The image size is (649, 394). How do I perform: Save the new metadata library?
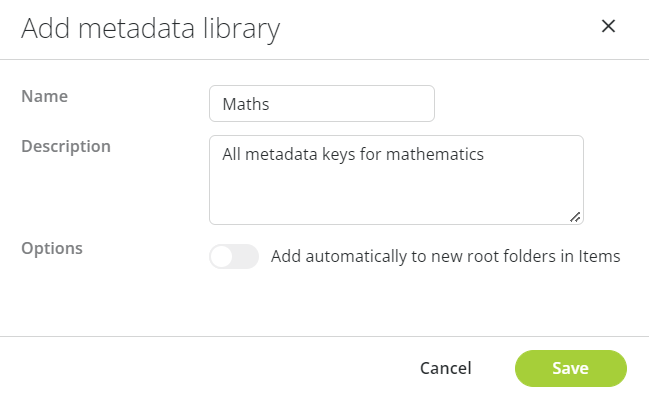pos(571,368)
